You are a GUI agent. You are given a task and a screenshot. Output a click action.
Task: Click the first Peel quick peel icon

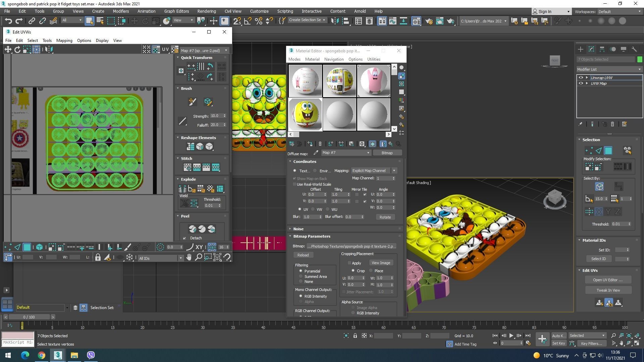pos(193,229)
